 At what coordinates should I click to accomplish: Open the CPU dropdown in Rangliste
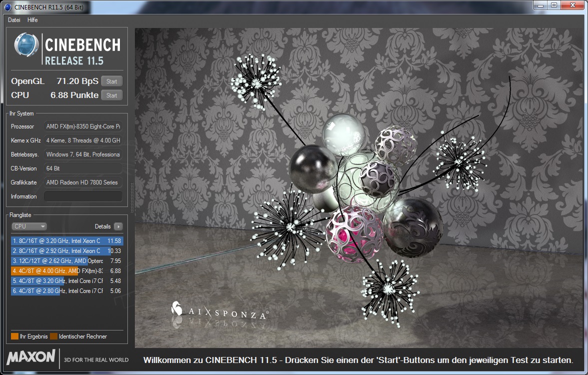29,226
